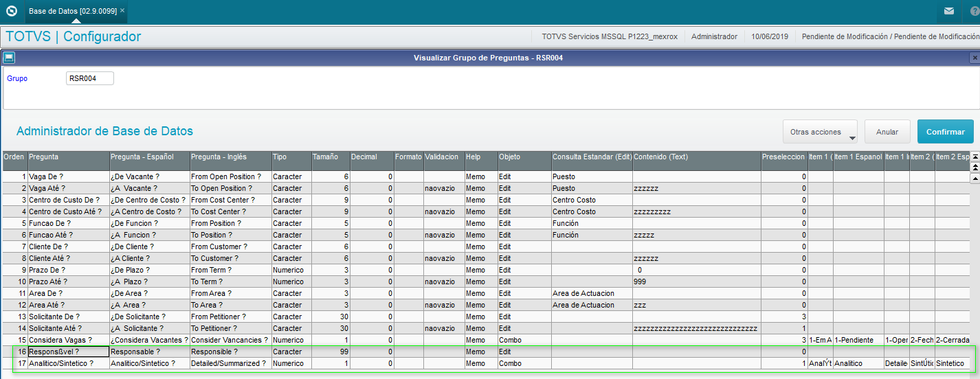Click the Confirmar button

click(x=946, y=131)
